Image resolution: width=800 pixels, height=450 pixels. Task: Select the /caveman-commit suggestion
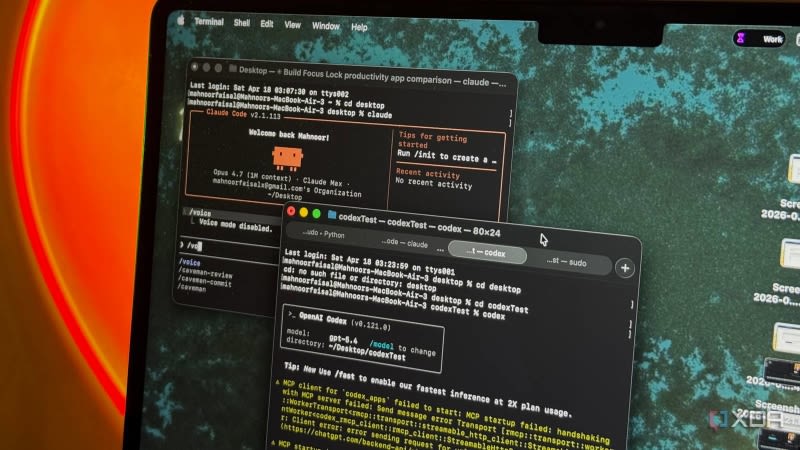click(204, 281)
